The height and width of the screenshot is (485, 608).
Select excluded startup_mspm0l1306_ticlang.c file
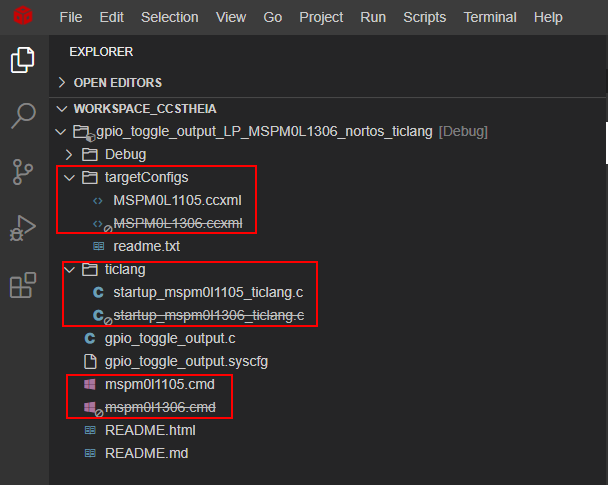[208, 315]
